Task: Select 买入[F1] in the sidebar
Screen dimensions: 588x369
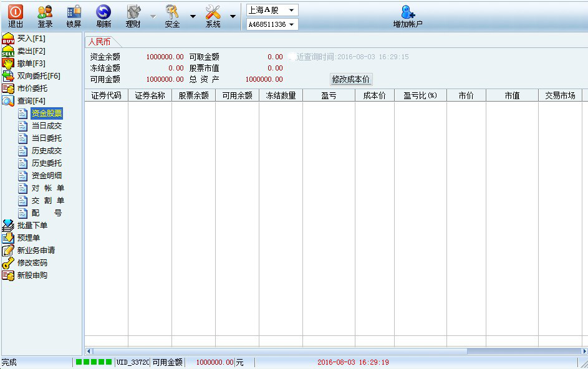Action: [31, 39]
